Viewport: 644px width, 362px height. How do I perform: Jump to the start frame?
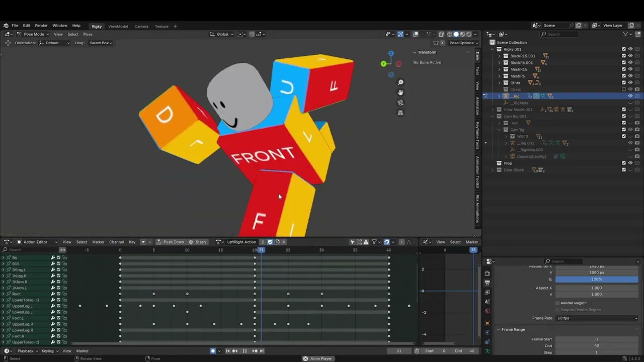[227, 351]
